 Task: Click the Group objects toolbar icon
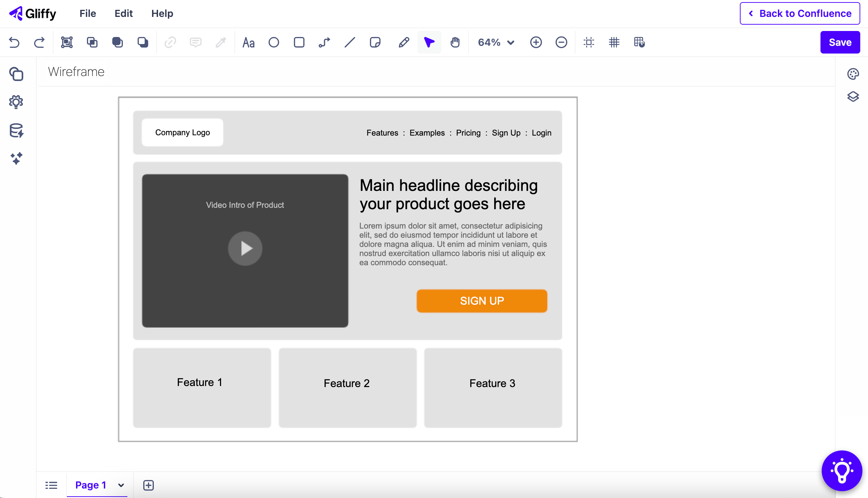point(67,42)
